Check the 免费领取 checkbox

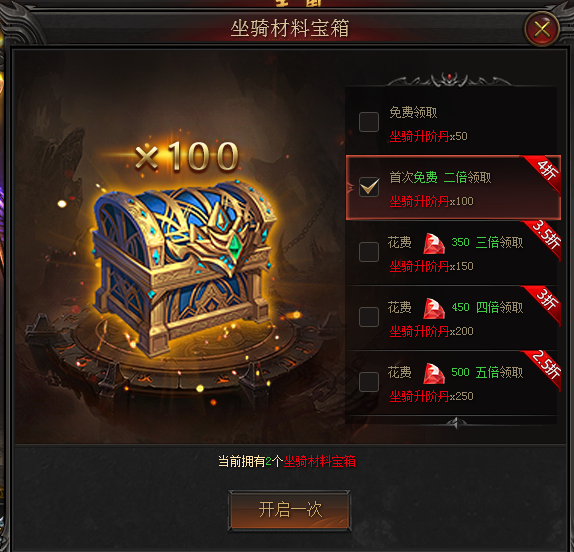click(x=369, y=122)
